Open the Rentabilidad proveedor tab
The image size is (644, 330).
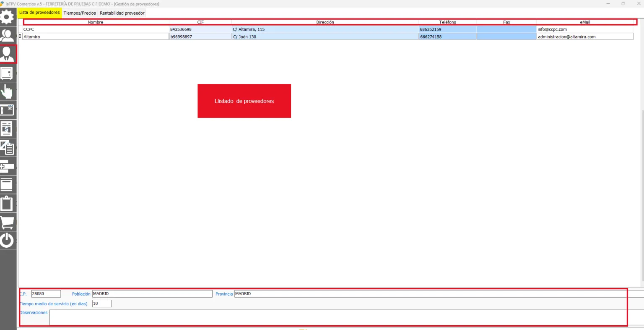pyautogui.click(x=122, y=13)
